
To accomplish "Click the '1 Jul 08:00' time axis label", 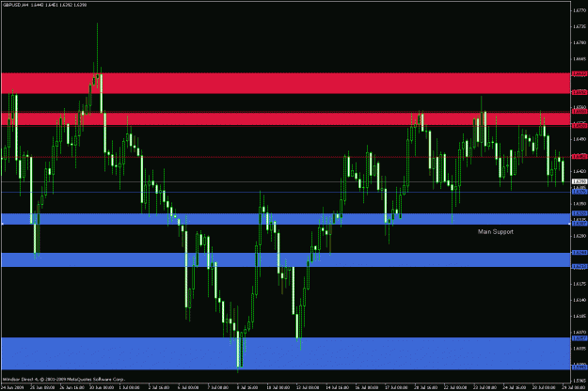I will 129,387.
